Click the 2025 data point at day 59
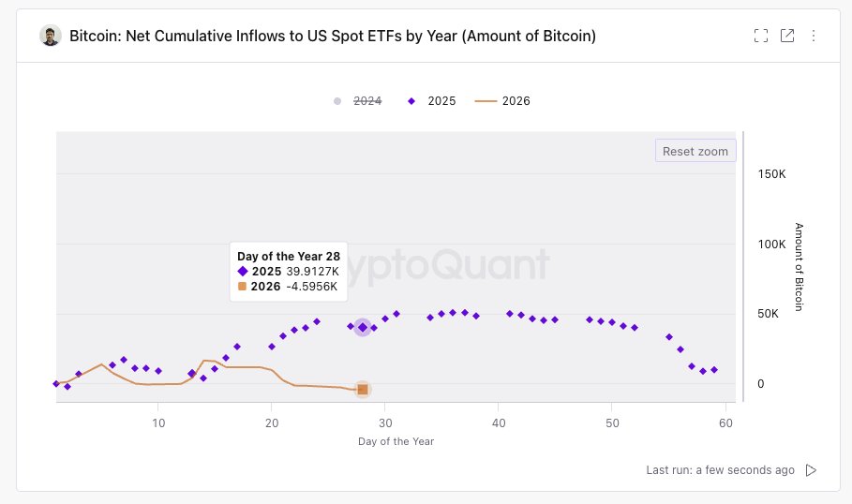Viewport: 852px width, 504px height. click(714, 370)
